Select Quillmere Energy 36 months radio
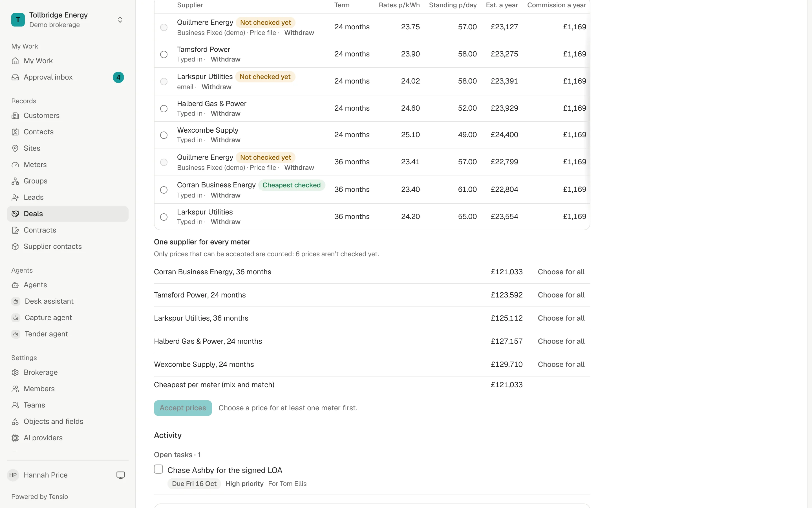The height and width of the screenshot is (508, 812). [164, 162]
